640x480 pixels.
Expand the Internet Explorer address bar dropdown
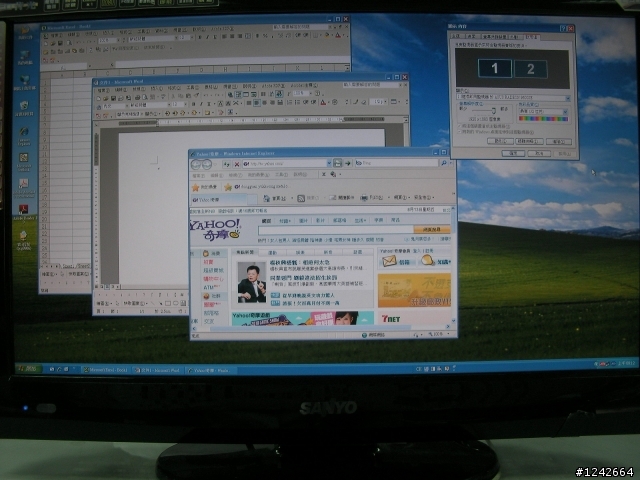[x=329, y=163]
